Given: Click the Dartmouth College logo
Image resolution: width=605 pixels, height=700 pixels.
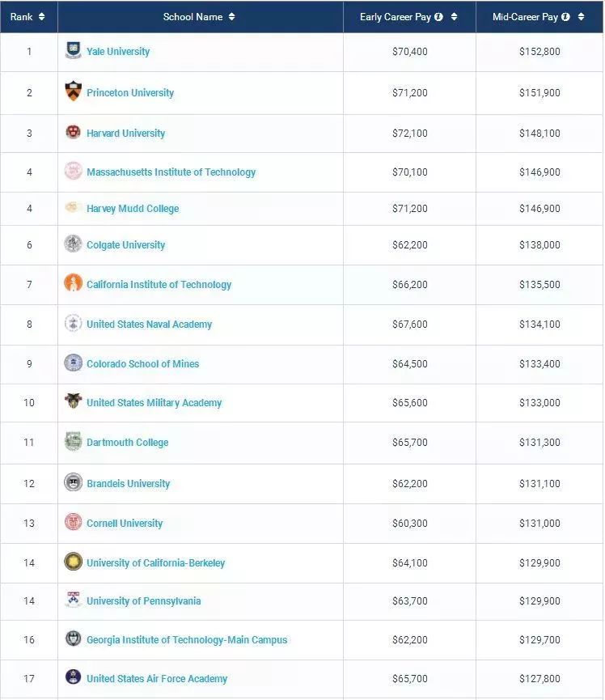Looking at the screenshot, I should tap(73, 442).
